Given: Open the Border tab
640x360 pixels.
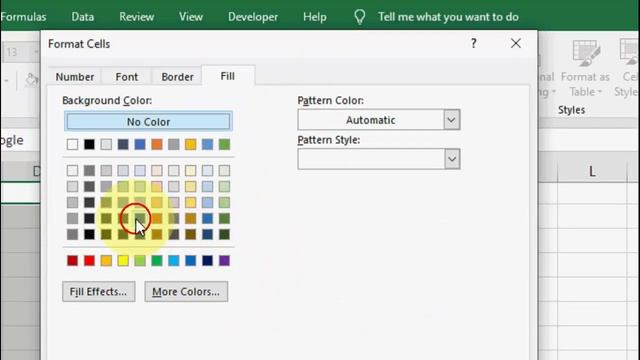Looking at the screenshot, I should point(177,77).
